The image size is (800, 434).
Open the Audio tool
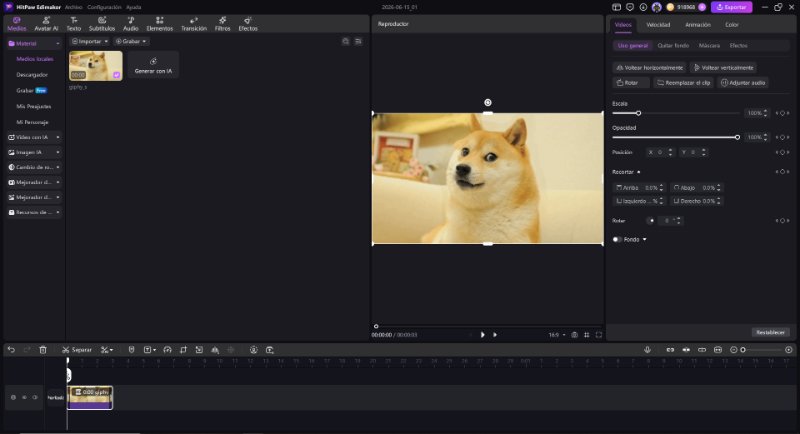point(131,24)
